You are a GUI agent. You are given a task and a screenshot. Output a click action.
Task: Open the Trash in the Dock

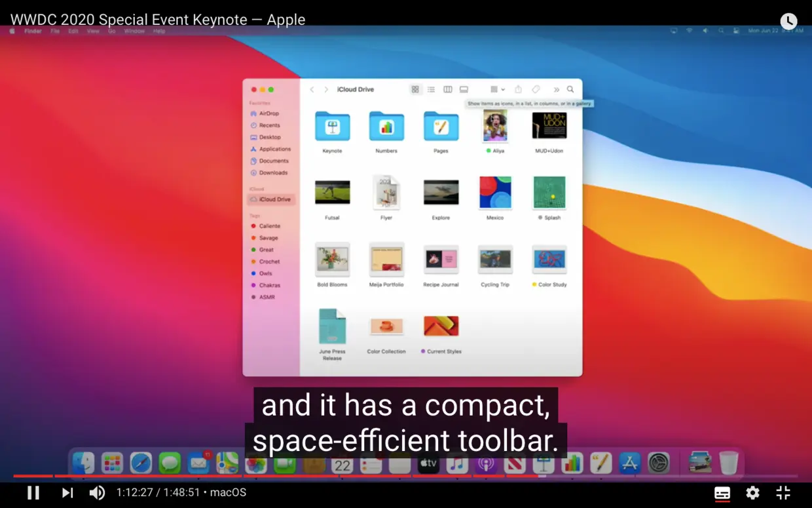pos(729,463)
